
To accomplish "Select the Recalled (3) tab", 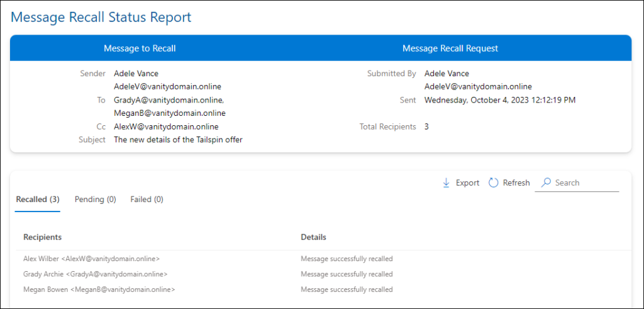I will coord(38,199).
